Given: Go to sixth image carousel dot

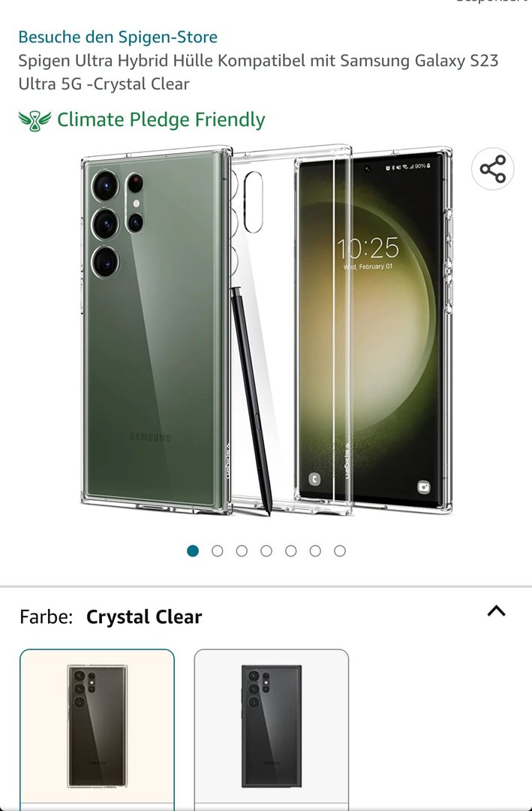Looking at the screenshot, I should pyautogui.click(x=315, y=551).
